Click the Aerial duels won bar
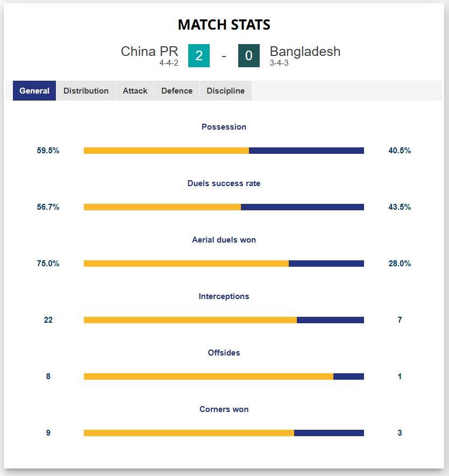The width and height of the screenshot is (449, 476). [224, 264]
